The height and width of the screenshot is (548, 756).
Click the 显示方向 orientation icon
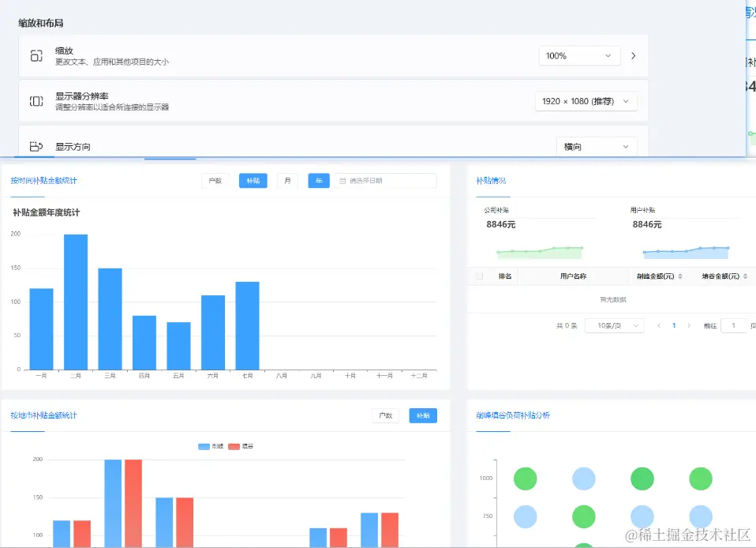tap(36, 146)
